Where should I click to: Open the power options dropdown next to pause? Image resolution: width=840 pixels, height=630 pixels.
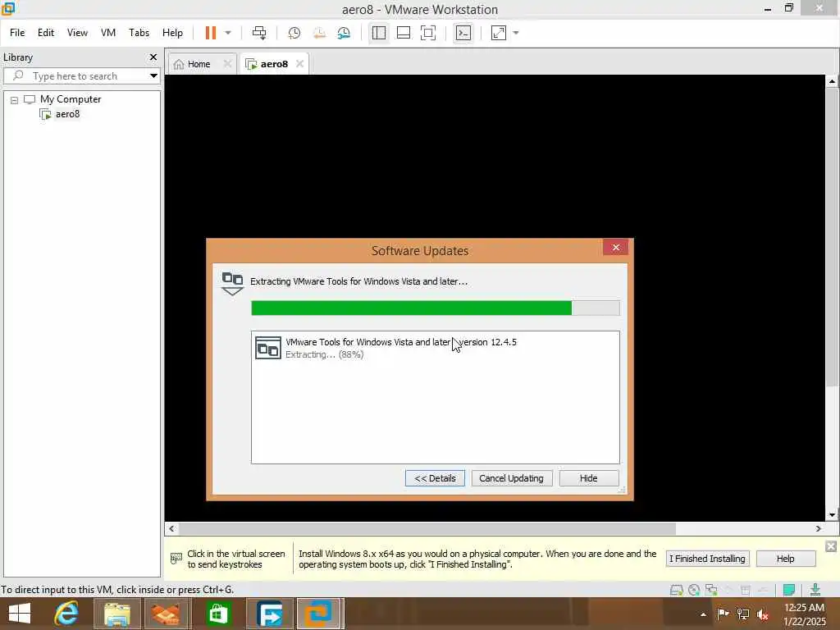coord(228,33)
